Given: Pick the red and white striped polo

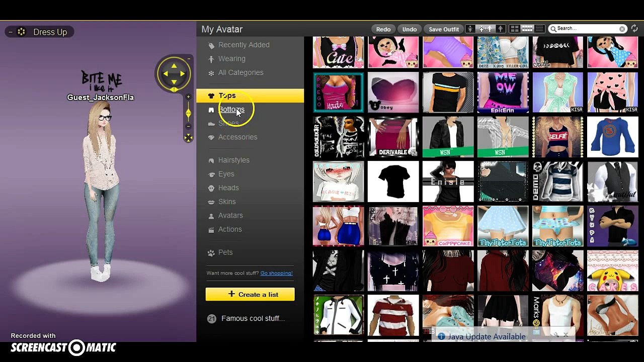Looking at the screenshot, I should [x=393, y=315].
